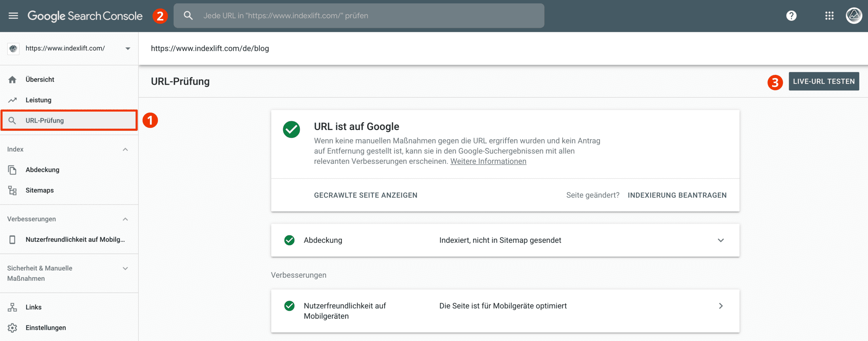Click the inspected URL indexlift.com/de/blog text
The width and height of the screenshot is (868, 341).
coord(210,48)
